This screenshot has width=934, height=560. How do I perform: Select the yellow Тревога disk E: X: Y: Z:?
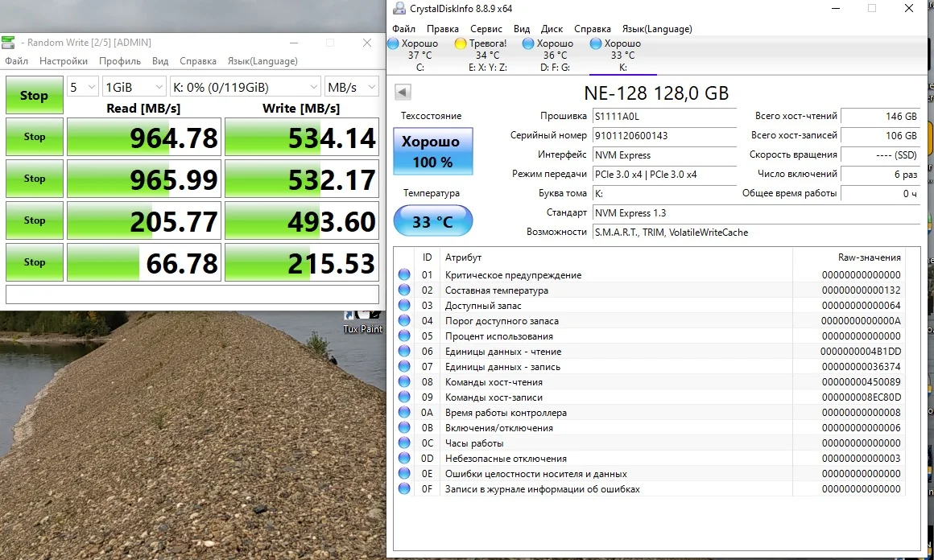point(461,43)
